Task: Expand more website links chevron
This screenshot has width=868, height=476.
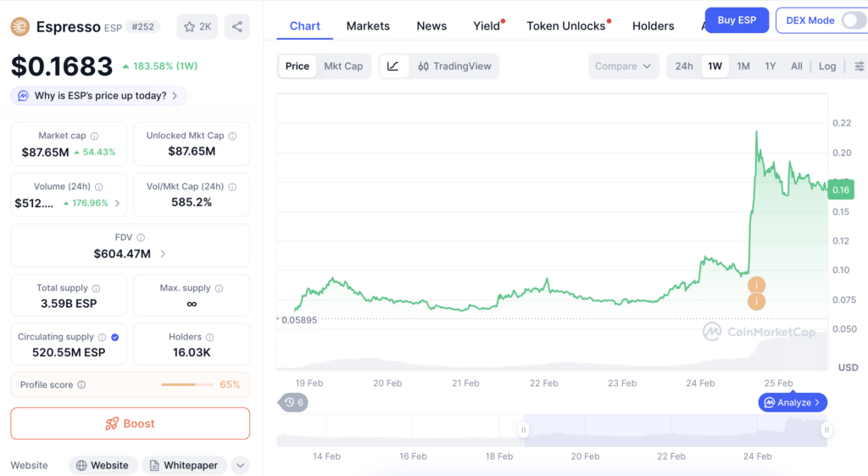Action: coord(240,466)
